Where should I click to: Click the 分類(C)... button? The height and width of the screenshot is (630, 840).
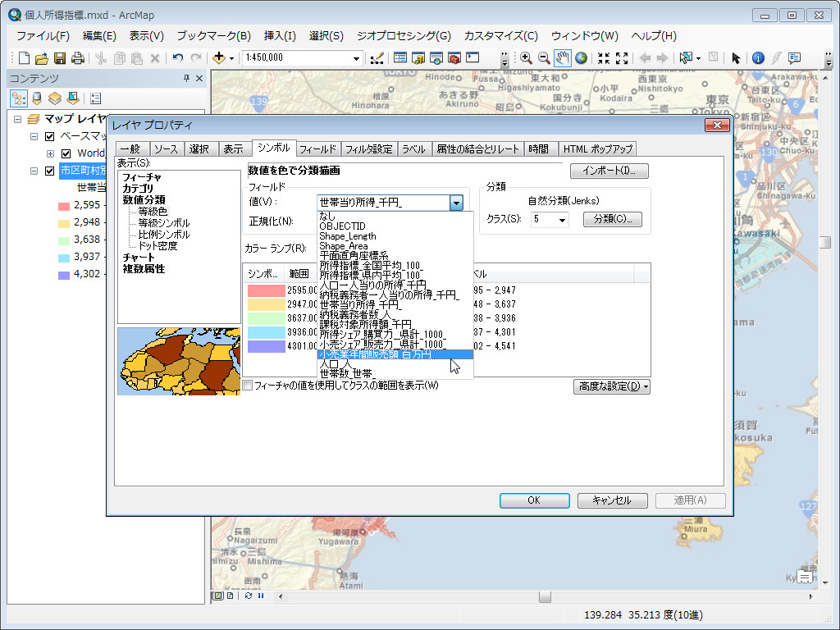[x=612, y=219]
